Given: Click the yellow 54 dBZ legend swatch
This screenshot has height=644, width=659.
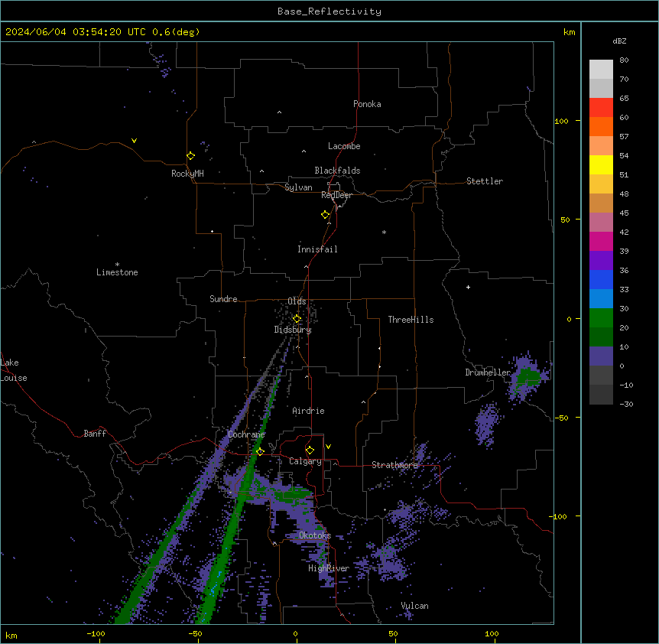Looking at the screenshot, I should tap(601, 164).
